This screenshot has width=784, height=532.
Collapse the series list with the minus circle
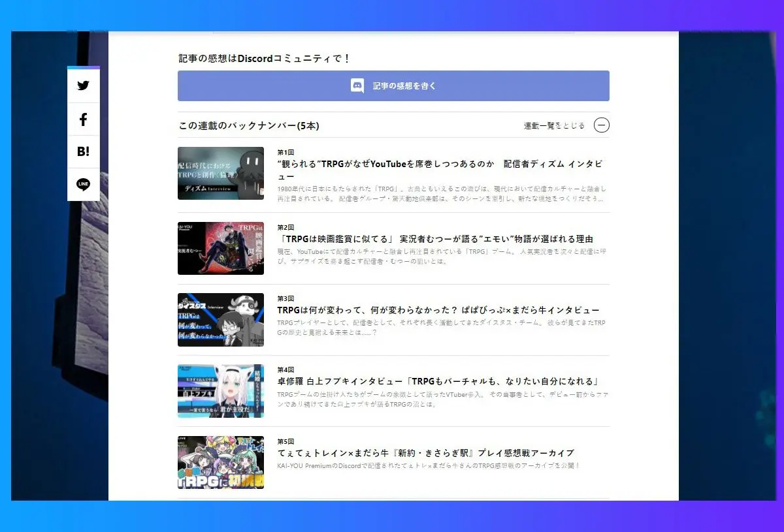(x=602, y=125)
